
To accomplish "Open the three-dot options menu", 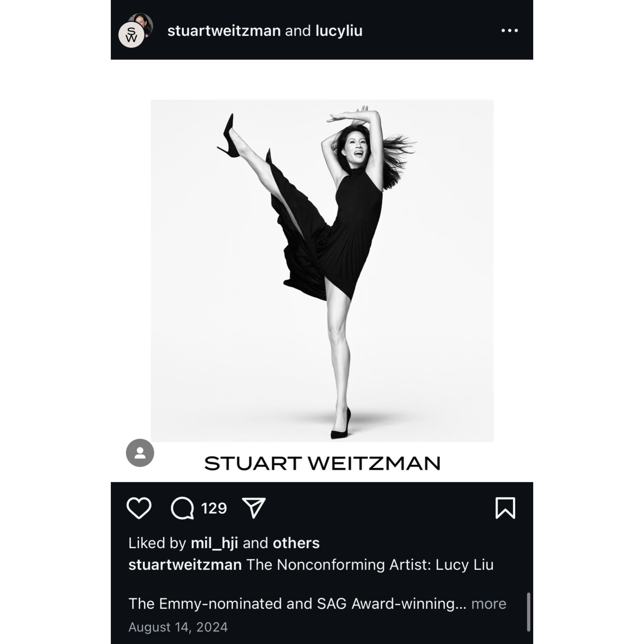I will (x=510, y=31).
